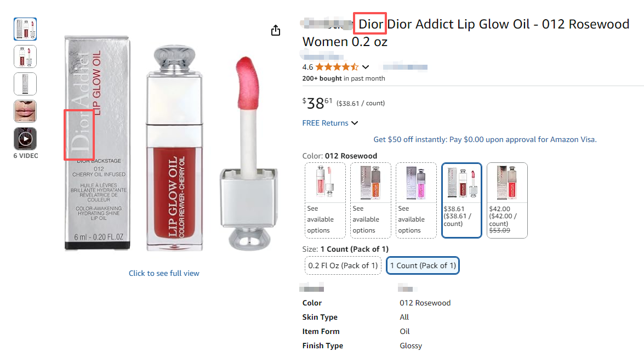
Task: Click the plain white tube thumbnail
Action: tap(25, 83)
